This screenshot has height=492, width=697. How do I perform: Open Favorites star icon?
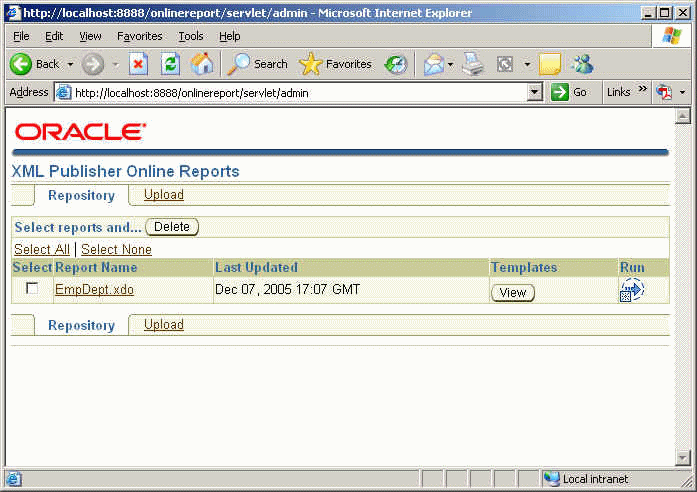tap(310, 64)
